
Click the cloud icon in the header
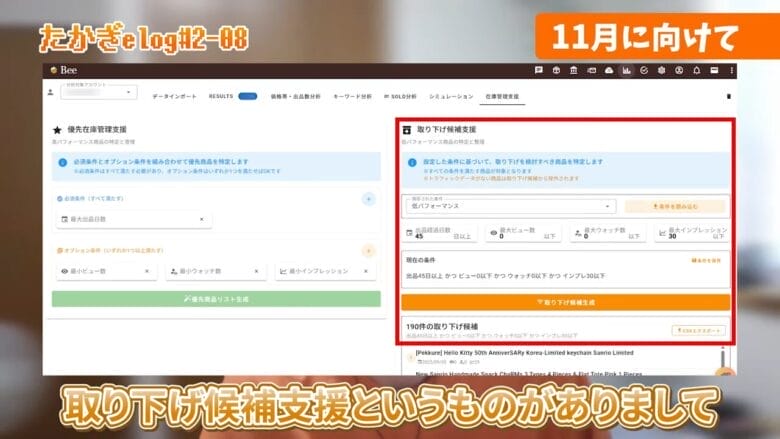[x=609, y=71]
